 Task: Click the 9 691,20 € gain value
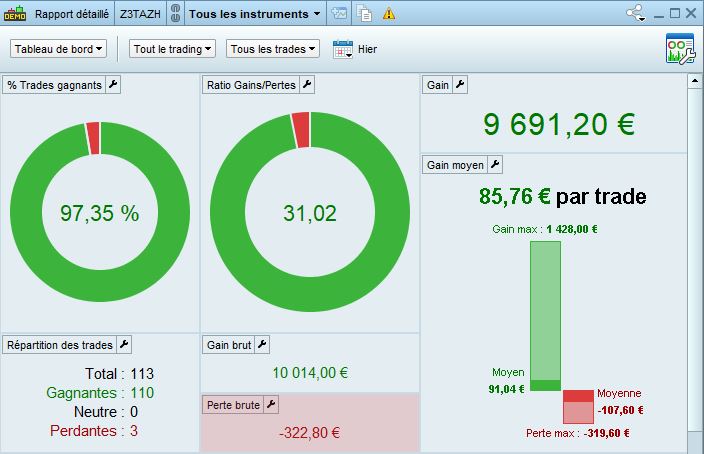pos(559,124)
